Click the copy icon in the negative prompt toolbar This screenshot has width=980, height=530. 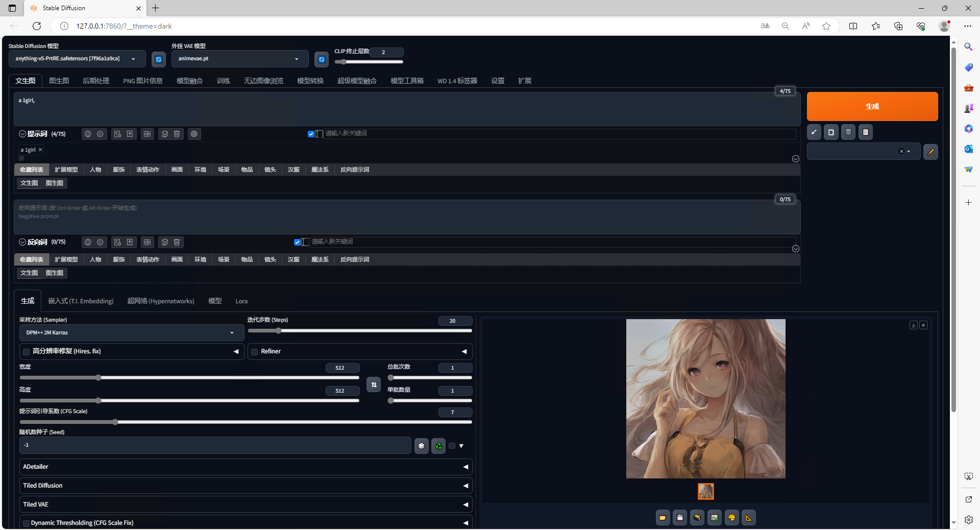(x=164, y=243)
